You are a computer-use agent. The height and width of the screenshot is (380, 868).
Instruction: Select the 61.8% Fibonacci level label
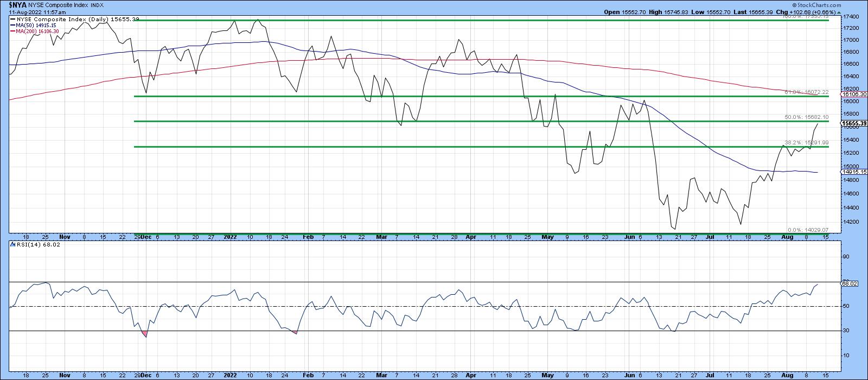coord(807,92)
